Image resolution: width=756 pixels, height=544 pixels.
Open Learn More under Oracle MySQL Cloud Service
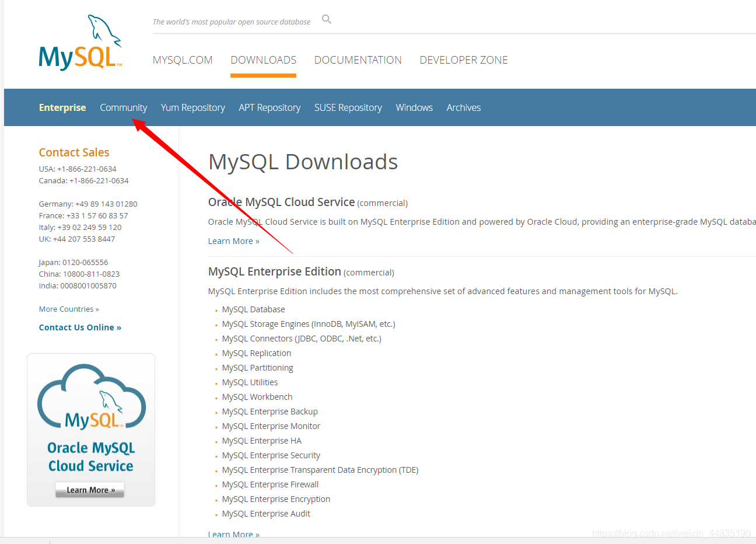233,241
